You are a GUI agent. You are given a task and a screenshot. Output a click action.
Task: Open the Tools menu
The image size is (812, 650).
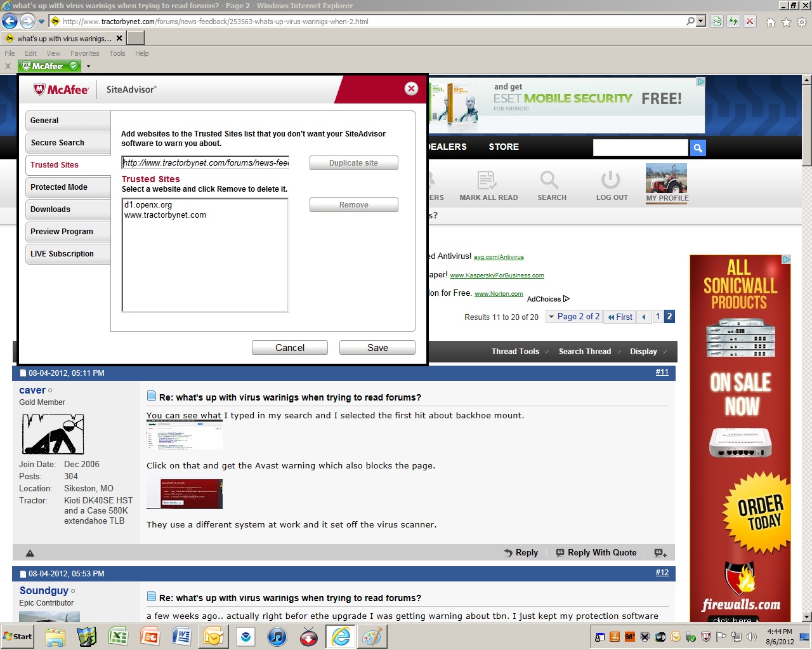click(x=117, y=53)
